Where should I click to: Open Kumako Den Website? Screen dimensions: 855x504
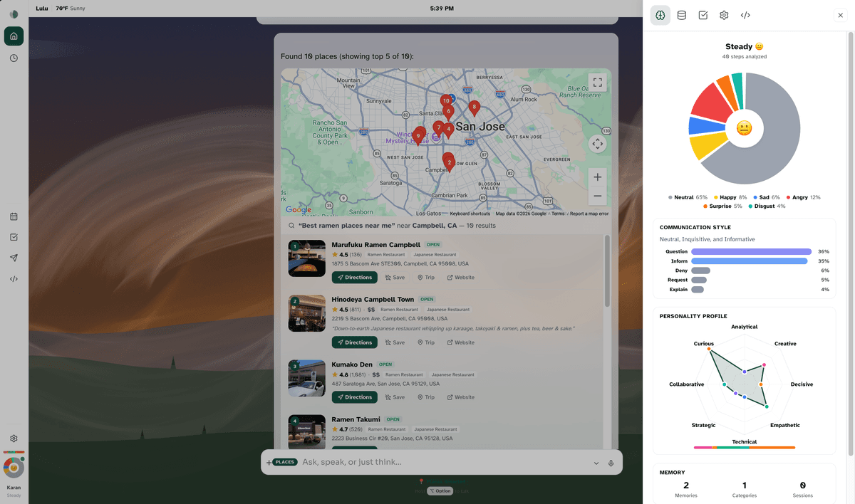click(461, 397)
